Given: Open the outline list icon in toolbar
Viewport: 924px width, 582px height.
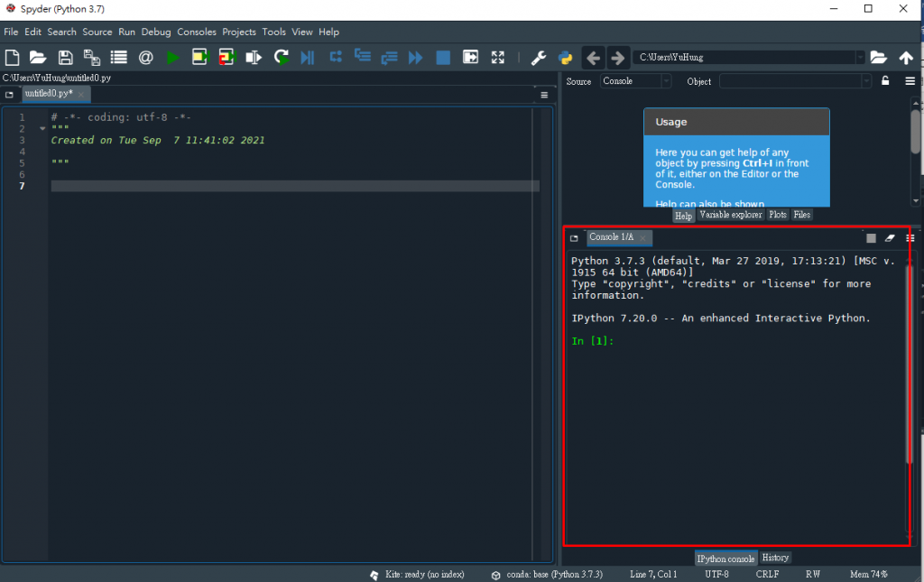Looking at the screenshot, I should 119,57.
